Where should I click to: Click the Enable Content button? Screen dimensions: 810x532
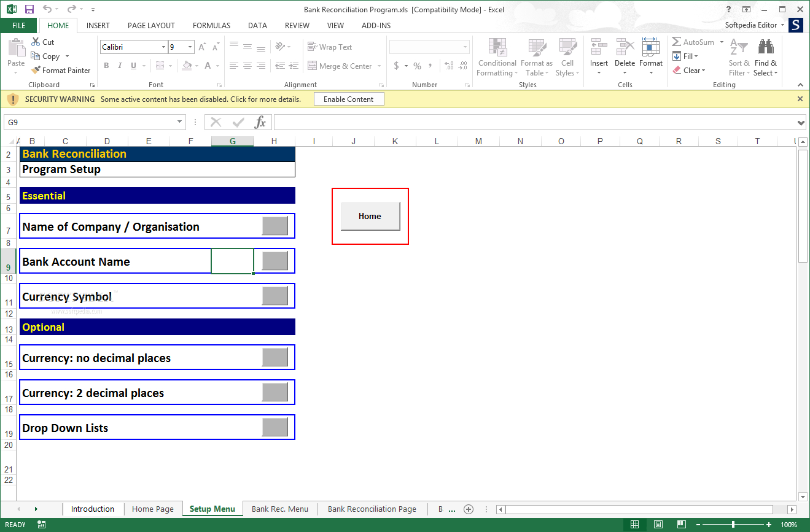[x=348, y=99]
